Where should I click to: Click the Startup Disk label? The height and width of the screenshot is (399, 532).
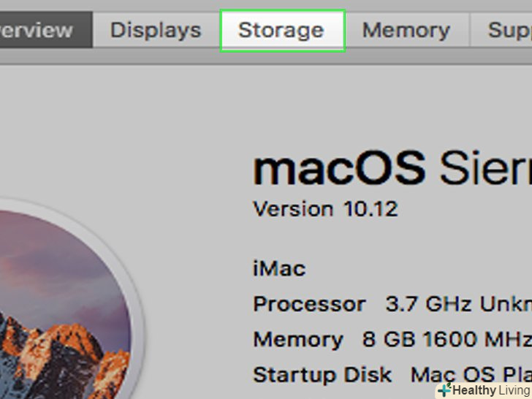click(322, 375)
